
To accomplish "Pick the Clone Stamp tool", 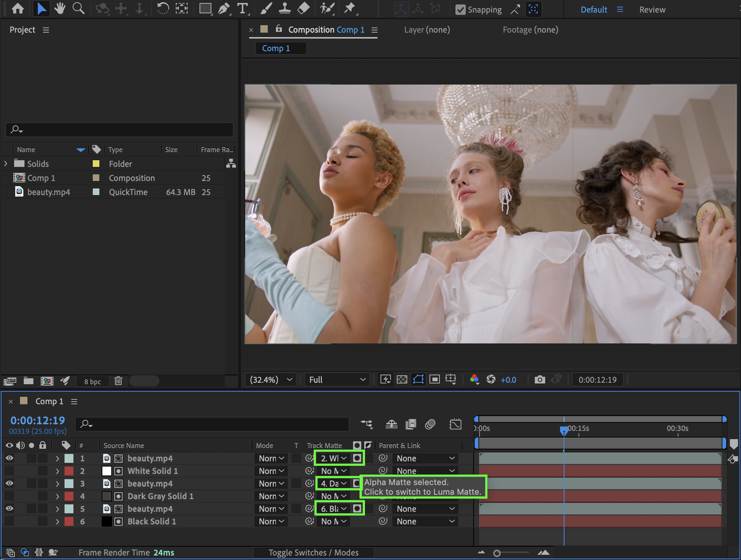I will point(284,8).
